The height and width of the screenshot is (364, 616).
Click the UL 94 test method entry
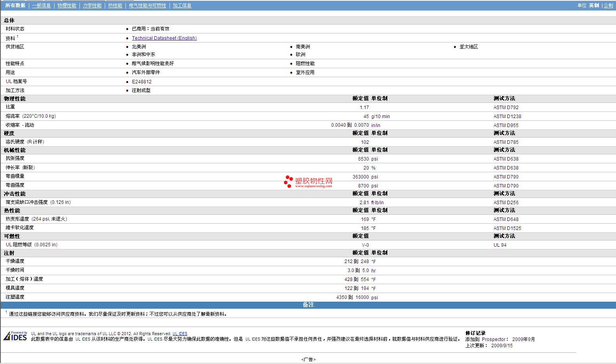point(500,245)
